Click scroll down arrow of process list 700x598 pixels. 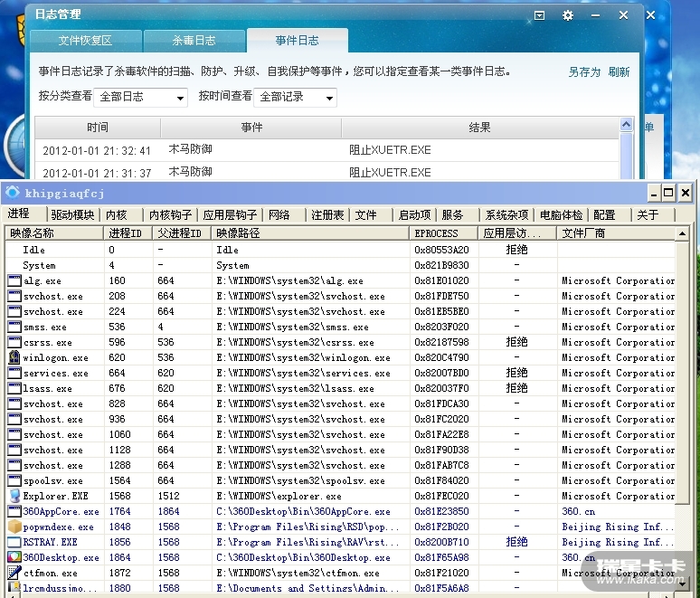point(682,583)
